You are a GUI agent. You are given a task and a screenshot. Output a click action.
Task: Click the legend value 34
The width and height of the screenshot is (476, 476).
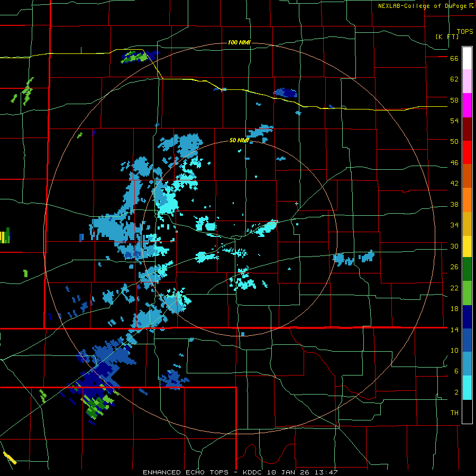(x=454, y=225)
